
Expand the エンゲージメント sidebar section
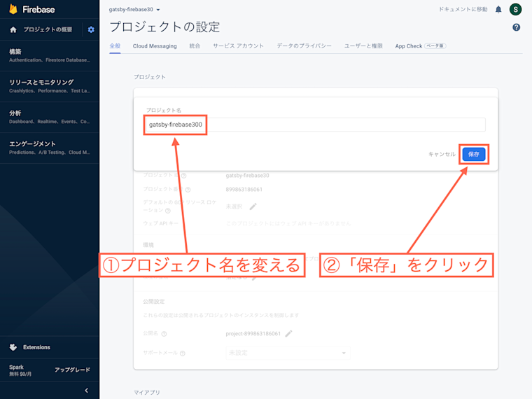pos(50,148)
